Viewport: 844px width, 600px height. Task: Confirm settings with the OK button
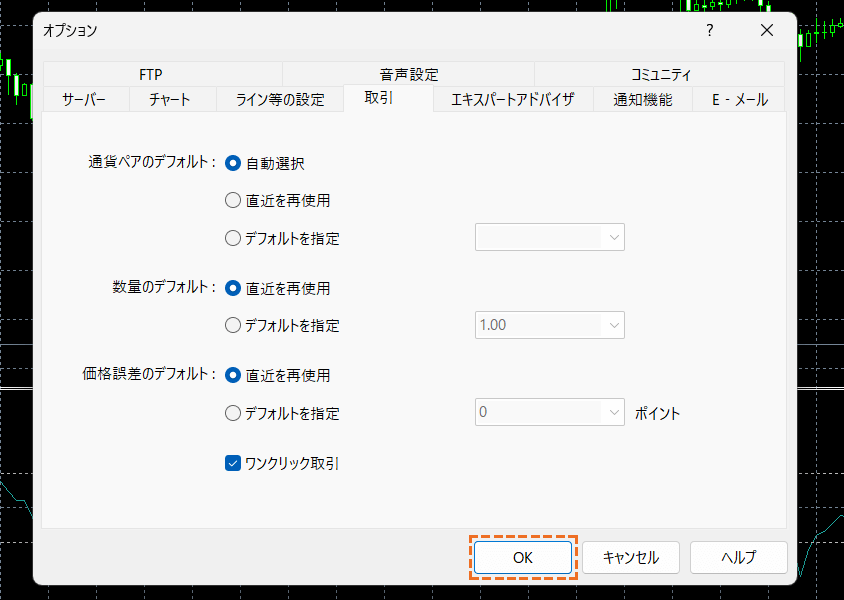click(523, 557)
